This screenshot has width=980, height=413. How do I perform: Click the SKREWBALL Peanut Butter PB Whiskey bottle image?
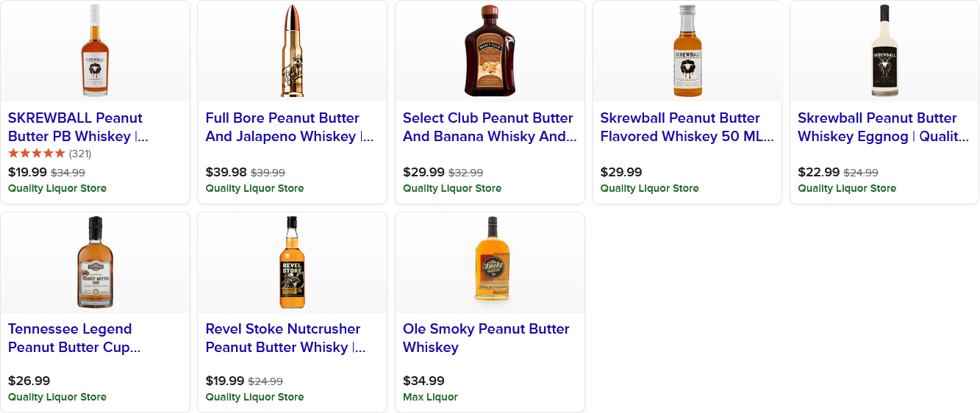(95, 51)
